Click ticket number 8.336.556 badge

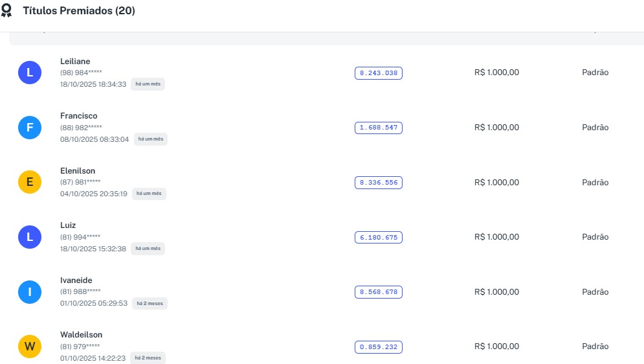379,183
